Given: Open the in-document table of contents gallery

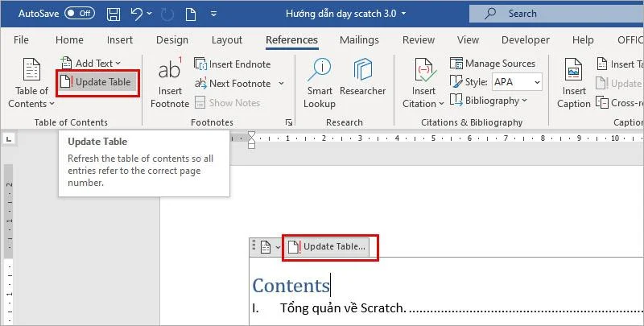Looking at the screenshot, I should pos(270,247).
